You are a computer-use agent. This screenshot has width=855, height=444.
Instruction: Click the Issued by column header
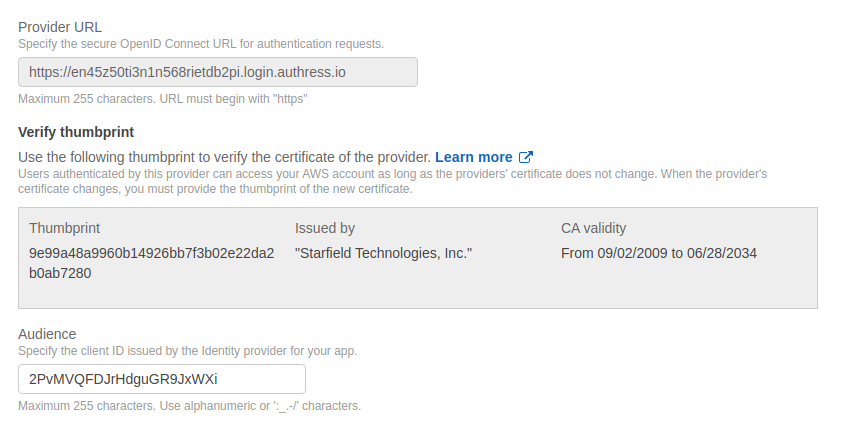click(x=325, y=228)
